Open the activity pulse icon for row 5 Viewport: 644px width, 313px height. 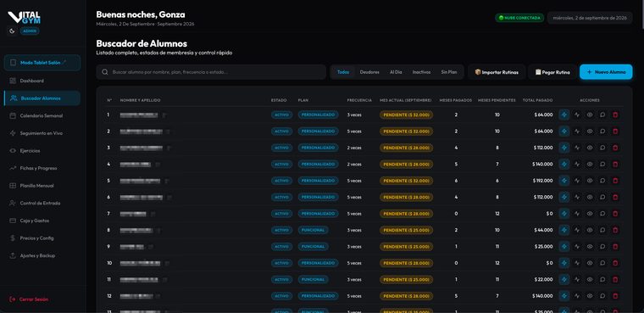click(x=577, y=181)
